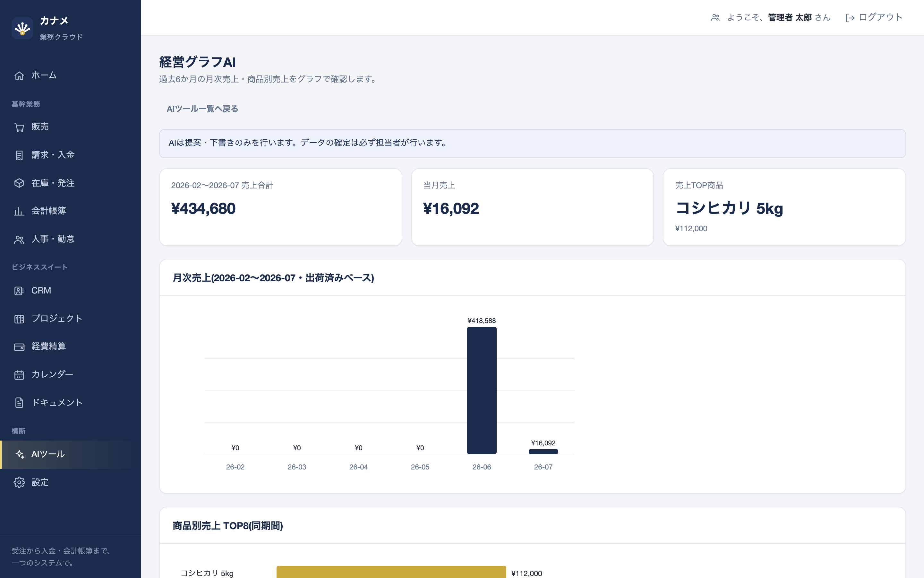Select the AIツール menu item

[x=71, y=454]
